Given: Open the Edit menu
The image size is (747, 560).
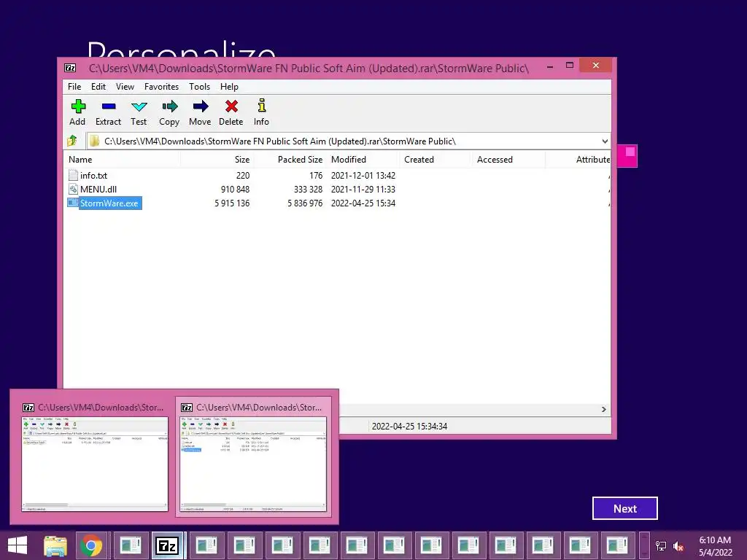Looking at the screenshot, I should point(98,87).
